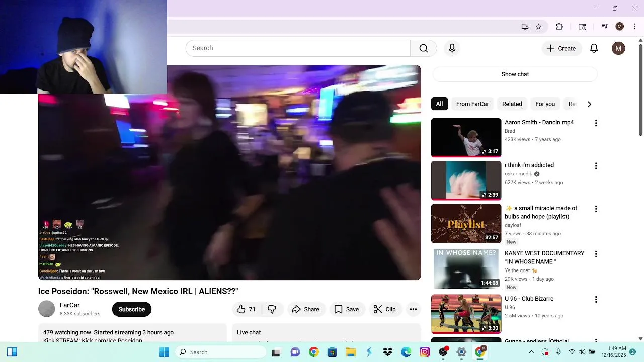This screenshot has height=362, width=644.
Task: Dislike the video with thumbs down
Action: (x=272, y=309)
